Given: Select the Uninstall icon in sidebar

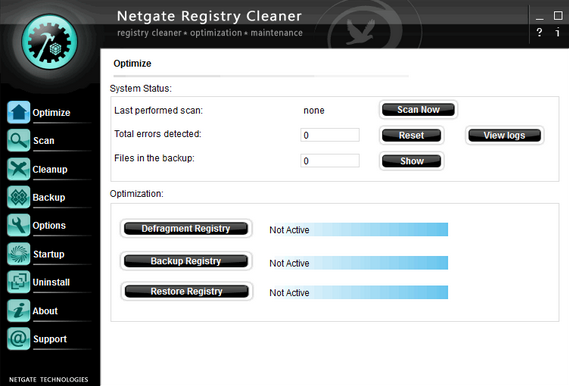Looking at the screenshot, I should [x=19, y=282].
